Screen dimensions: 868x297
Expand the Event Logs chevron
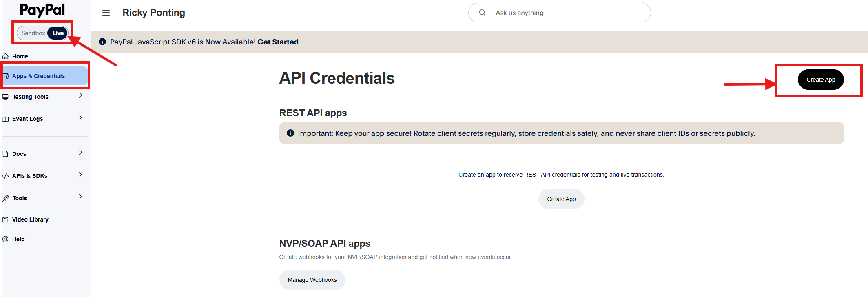[80, 117]
